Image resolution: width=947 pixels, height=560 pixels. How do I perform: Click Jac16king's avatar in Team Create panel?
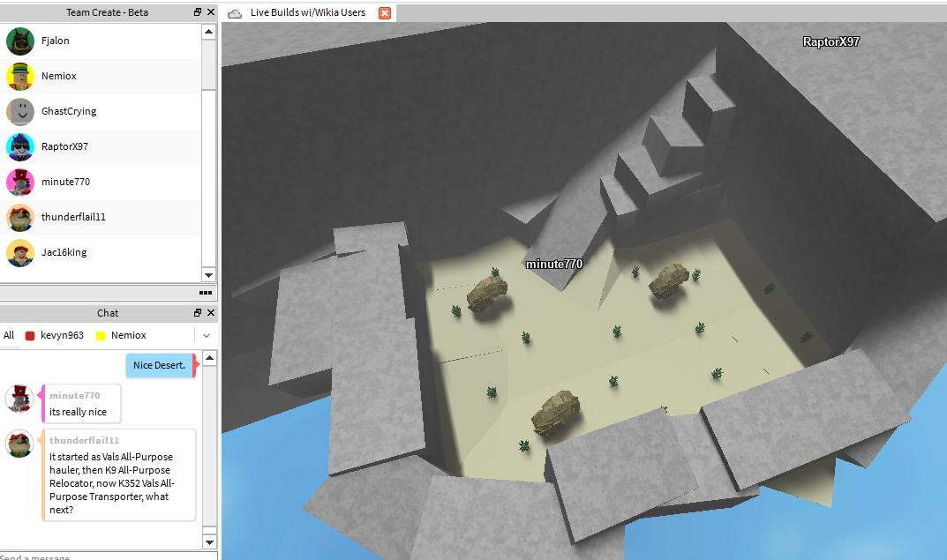(x=20, y=253)
